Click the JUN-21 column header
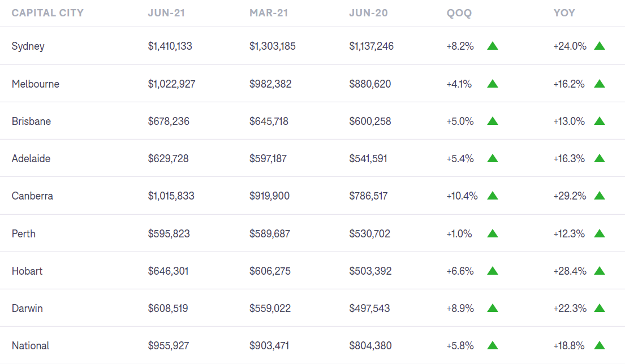Viewport: 625px width, 364px height. coord(165,13)
